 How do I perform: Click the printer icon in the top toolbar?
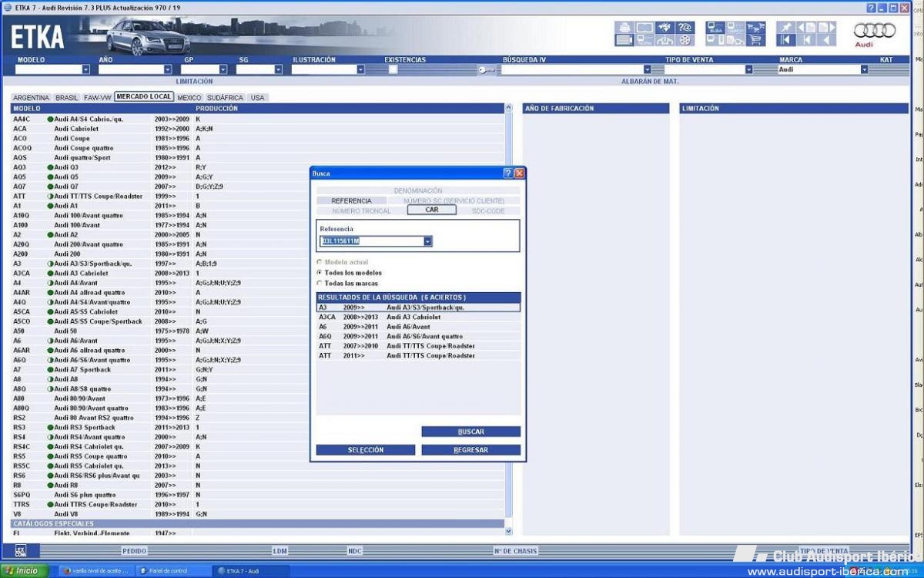click(x=624, y=28)
